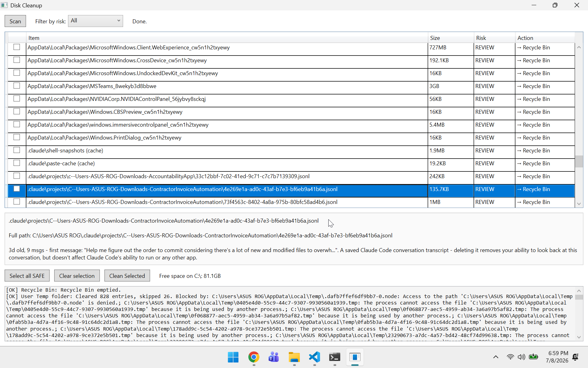Click the battery status icon
The height and width of the screenshot is (368, 588).
(533, 357)
